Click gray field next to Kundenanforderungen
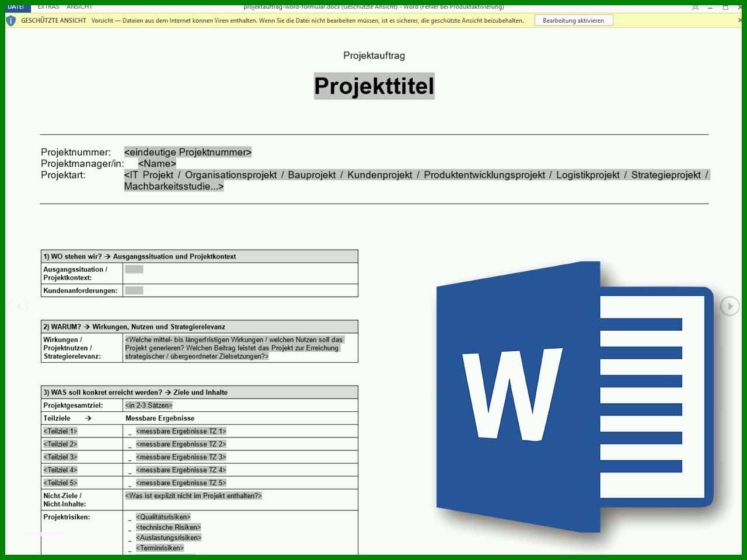The height and width of the screenshot is (560, 747). point(134,290)
